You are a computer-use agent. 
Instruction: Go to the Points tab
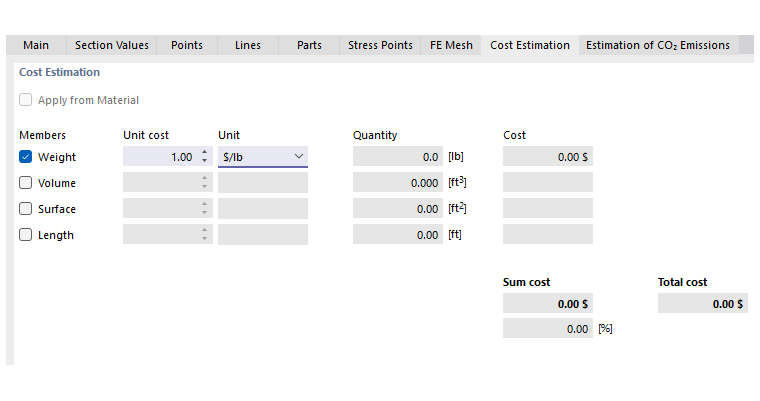click(x=187, y=45)
